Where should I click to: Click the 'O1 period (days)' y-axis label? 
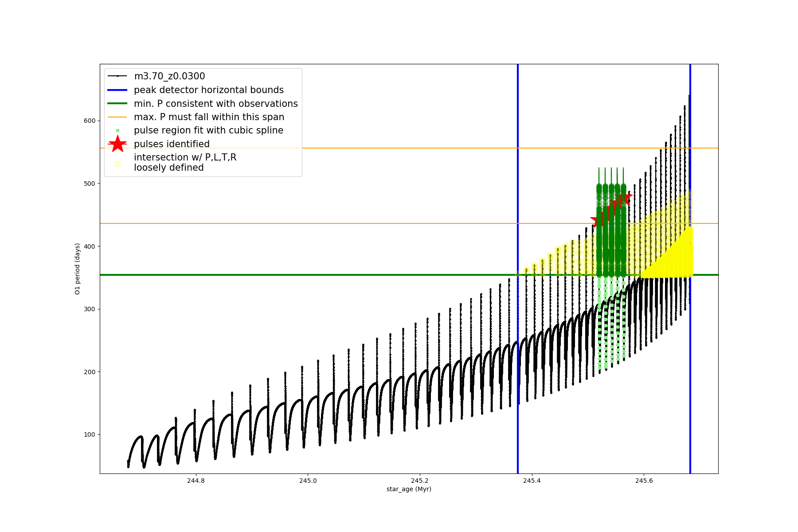78,269
